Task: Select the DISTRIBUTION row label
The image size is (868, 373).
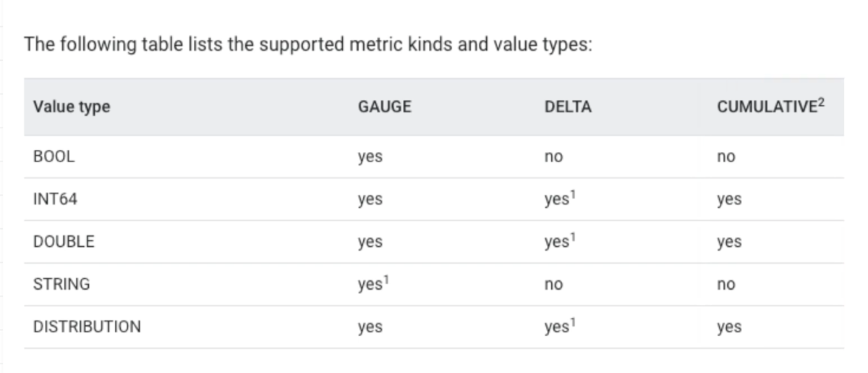Action: pos(87,327)
